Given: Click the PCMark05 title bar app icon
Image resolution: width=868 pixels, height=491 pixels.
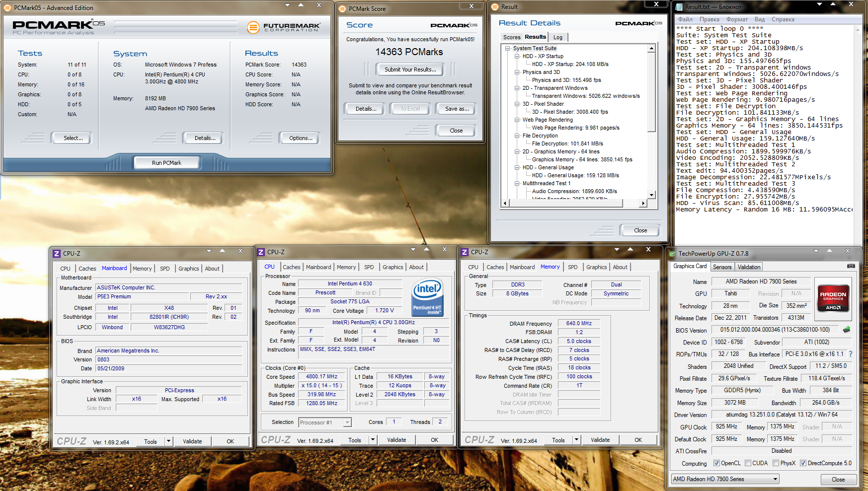Looking at the screenshot, I should click(7, 7).
